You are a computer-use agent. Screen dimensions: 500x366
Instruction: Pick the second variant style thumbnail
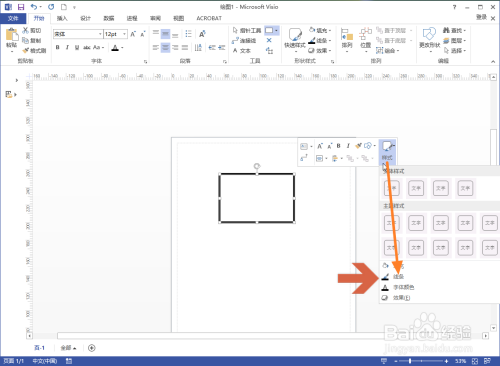pos(416,188)
